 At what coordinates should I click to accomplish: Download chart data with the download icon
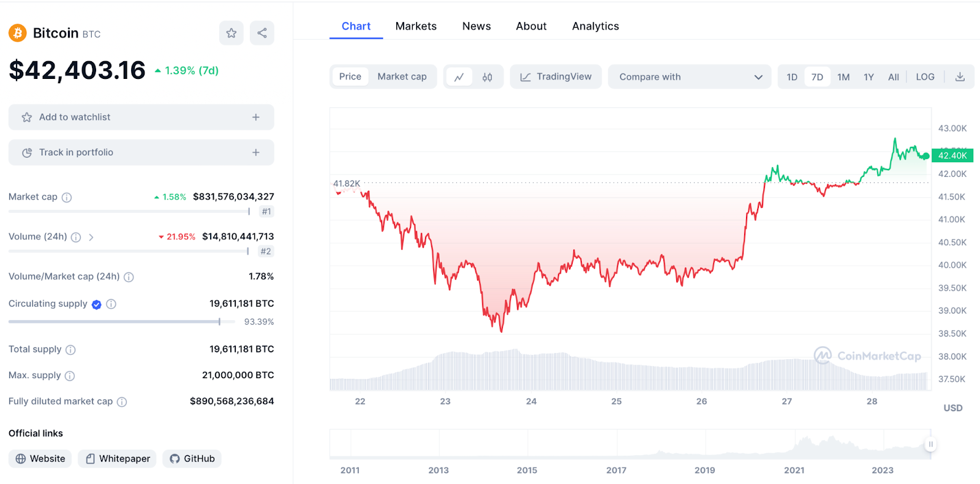click(x=960, y=77)
